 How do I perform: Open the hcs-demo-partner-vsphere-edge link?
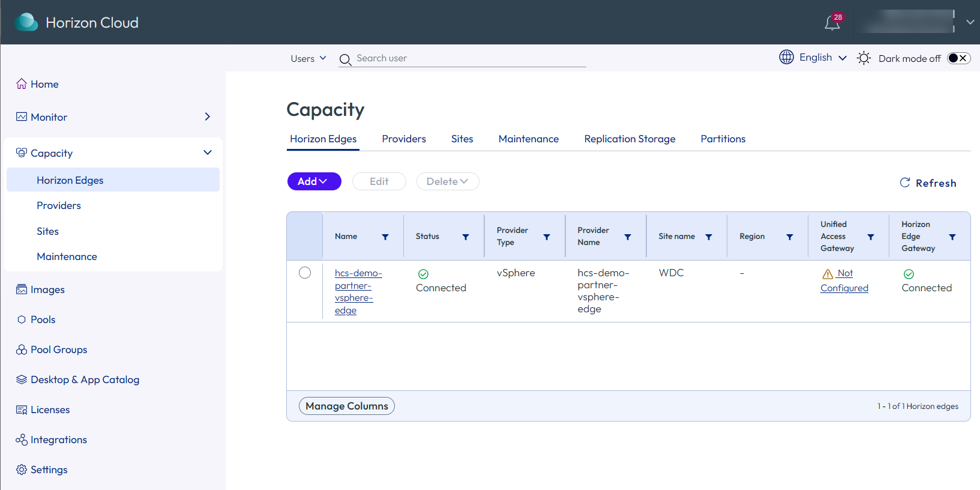(x=358, y=292)
